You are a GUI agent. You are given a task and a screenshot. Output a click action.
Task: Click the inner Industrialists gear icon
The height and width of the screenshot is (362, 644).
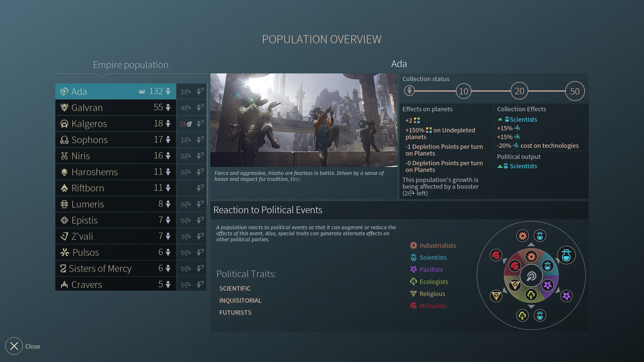(x=531, y=257)
